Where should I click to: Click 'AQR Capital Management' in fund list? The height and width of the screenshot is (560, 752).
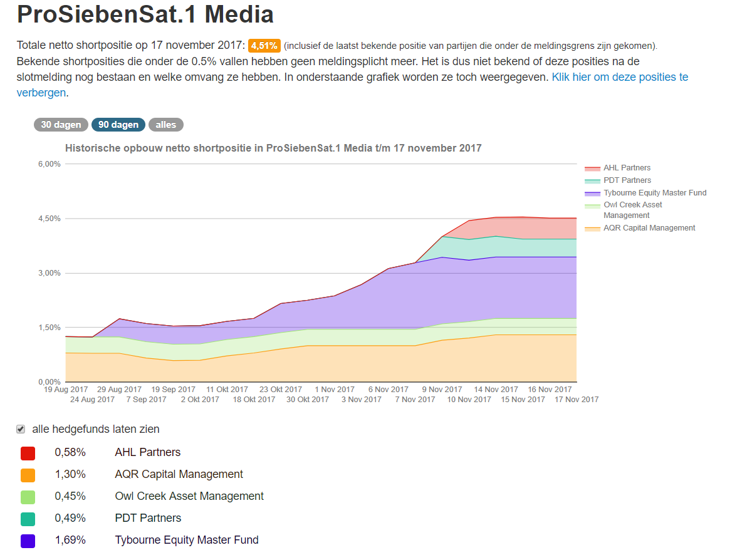(x=179, y=474)
